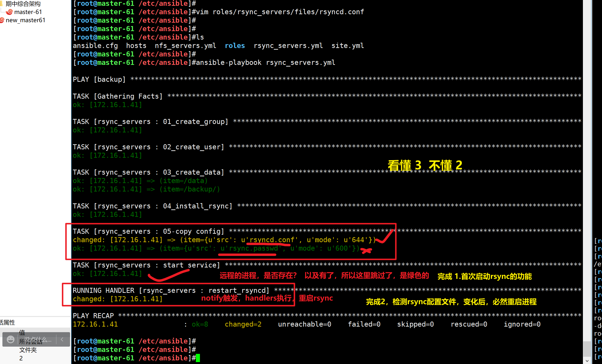Click the yellow 期中综合架构 folder icon
Viewport: 602px width, 364px height.
(x=1, y=4)
